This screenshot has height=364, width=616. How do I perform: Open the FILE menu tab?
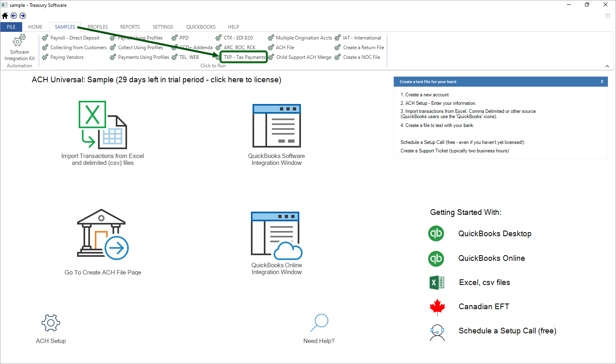click(x=11, y=27)
